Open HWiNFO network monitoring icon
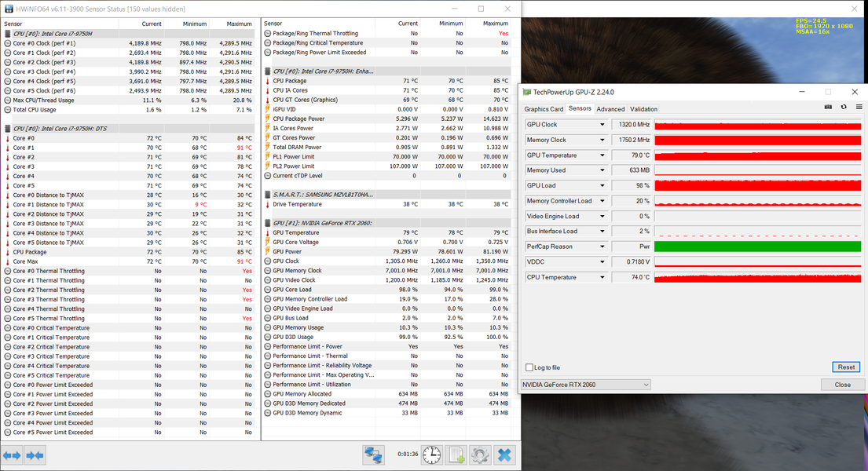 374,455
